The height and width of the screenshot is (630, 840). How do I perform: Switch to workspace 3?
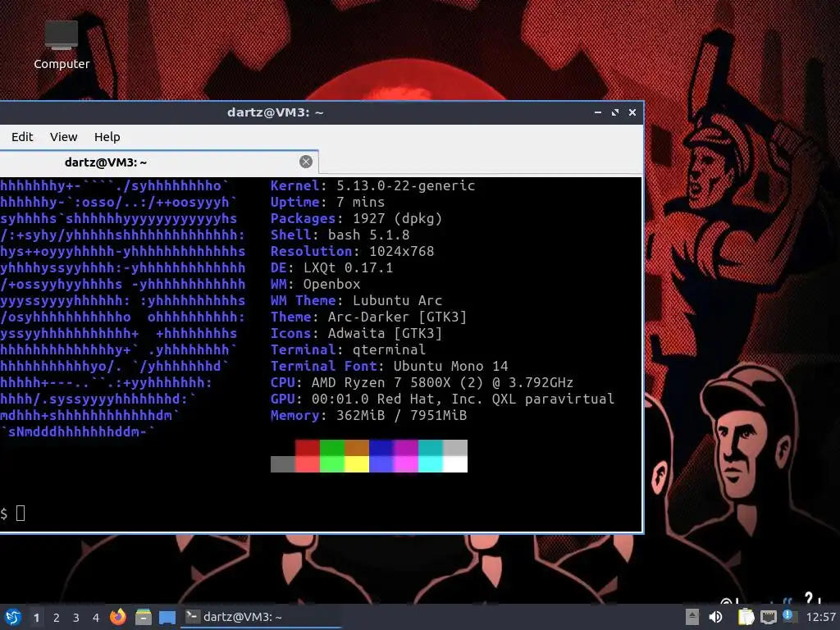(76, 618)
